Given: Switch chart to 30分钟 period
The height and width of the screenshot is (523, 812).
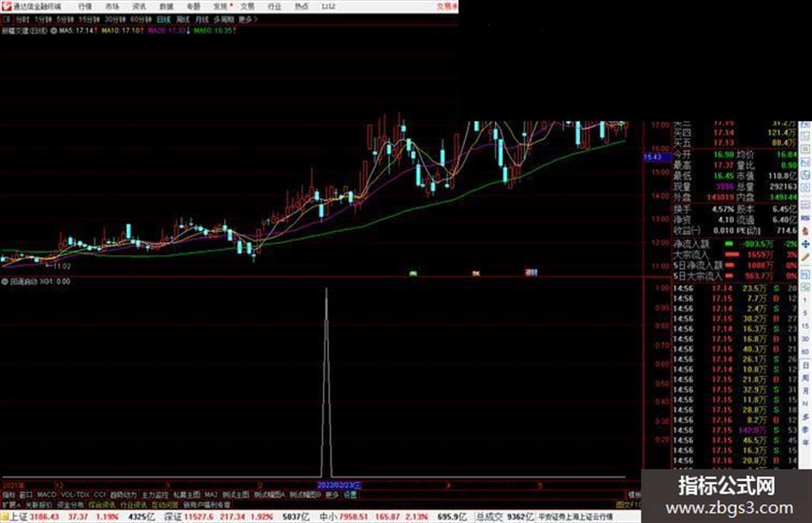Looking at the screenshot, I should (114, 19).
